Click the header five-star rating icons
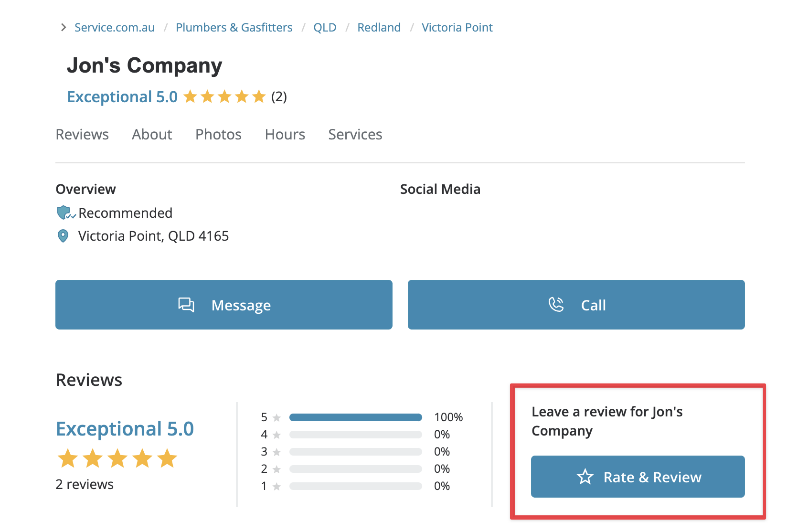This screenshot has height=532, width=808. point(224,97)
